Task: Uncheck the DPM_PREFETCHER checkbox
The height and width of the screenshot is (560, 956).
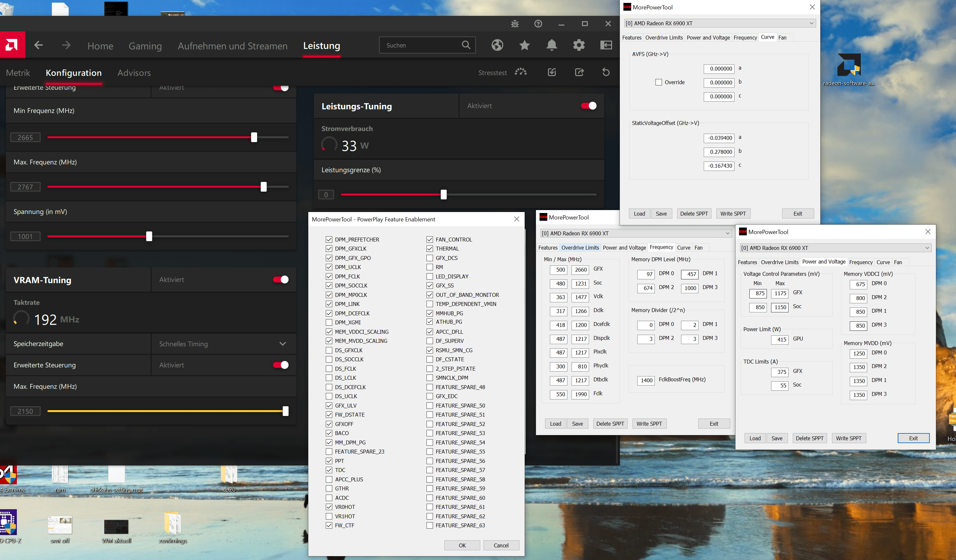Action: click(x=329, y=240)
